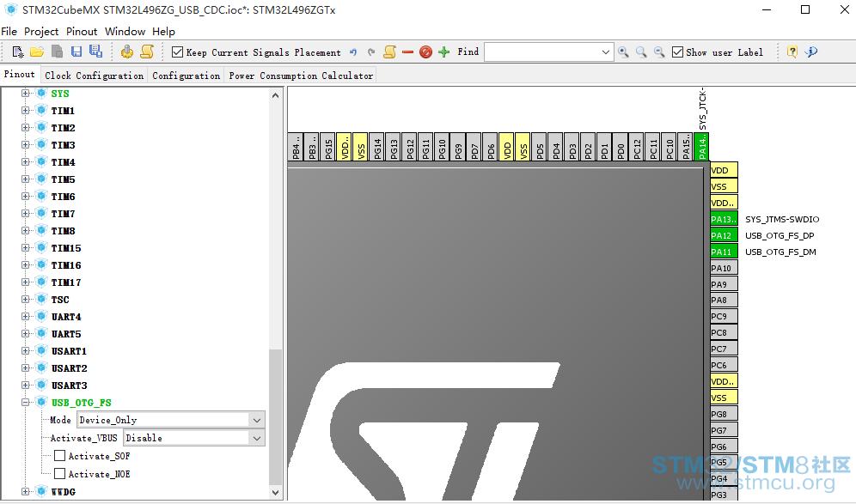Expand the TIM15 tree node
The height and width of the screenshot is (504, 856).
pyautogui.click(x=25, y=247)
